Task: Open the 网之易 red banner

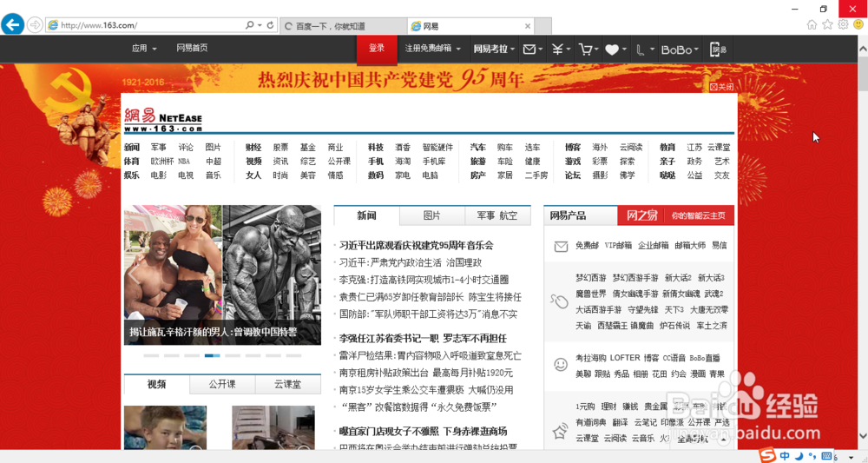Action: pyautogui.click(x=676, y=215)
